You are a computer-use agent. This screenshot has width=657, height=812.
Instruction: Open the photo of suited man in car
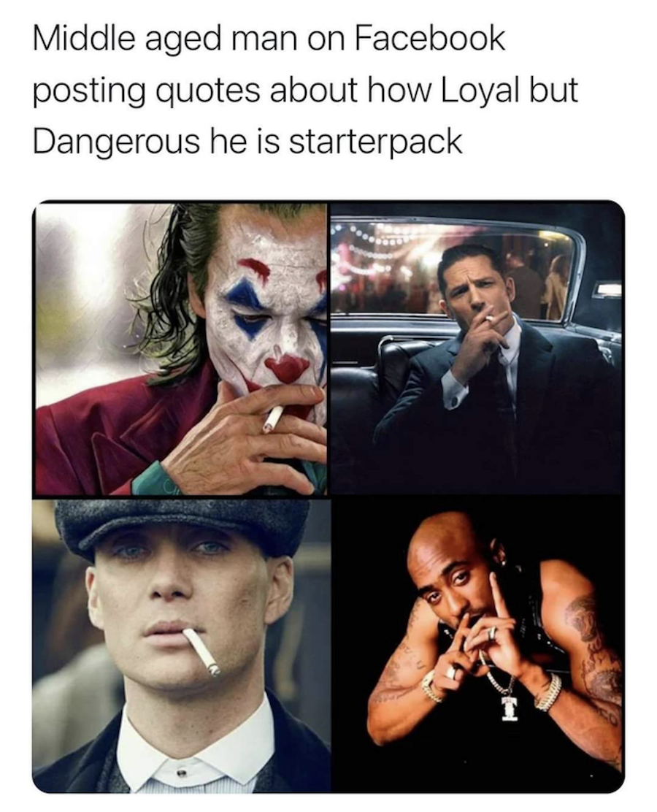coord(476,348)
